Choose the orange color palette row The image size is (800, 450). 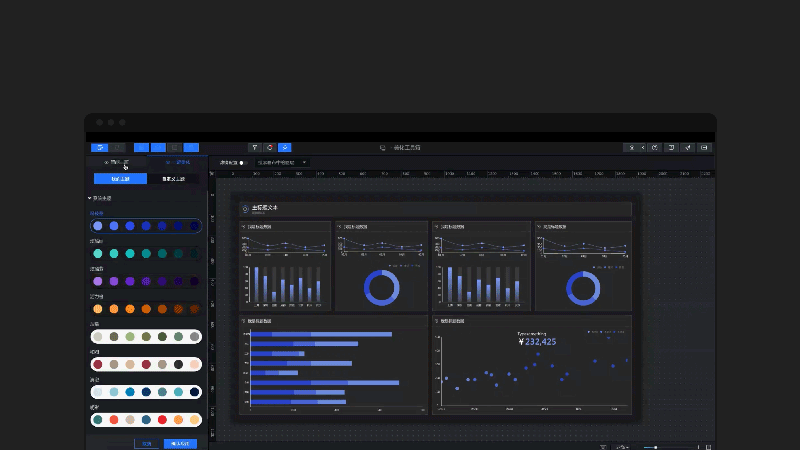click(146, 309)
